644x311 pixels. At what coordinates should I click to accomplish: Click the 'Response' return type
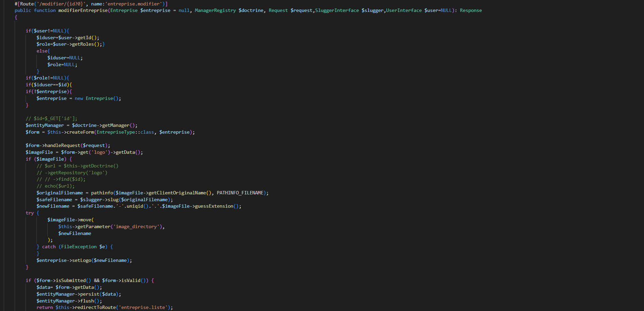(471, 11)
